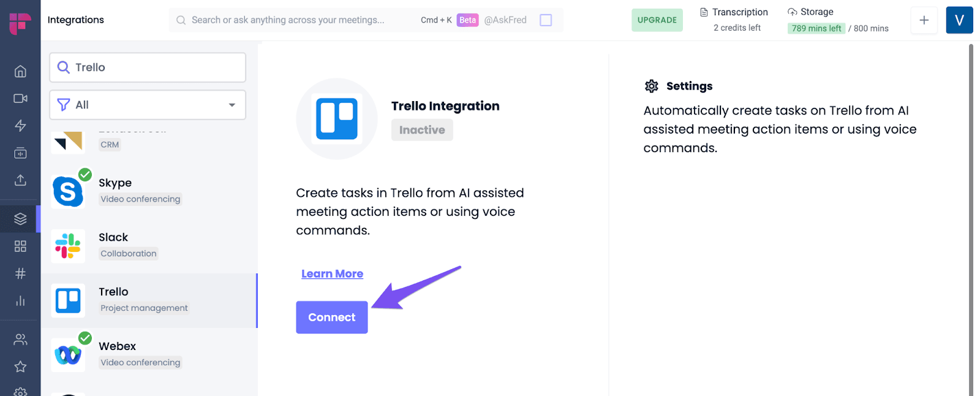Focus the Trello integration search field
980x396 pixels.
pos(148,67)
